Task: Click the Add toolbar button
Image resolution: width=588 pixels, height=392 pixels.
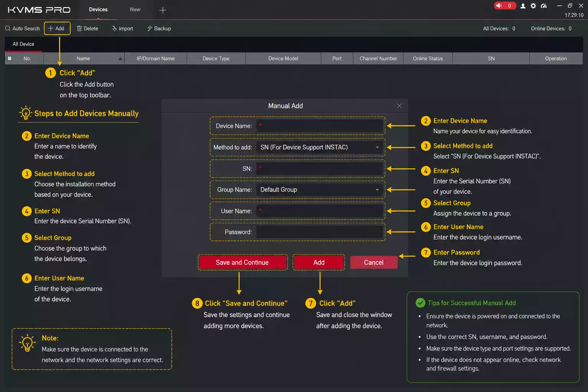Action: 57,28
